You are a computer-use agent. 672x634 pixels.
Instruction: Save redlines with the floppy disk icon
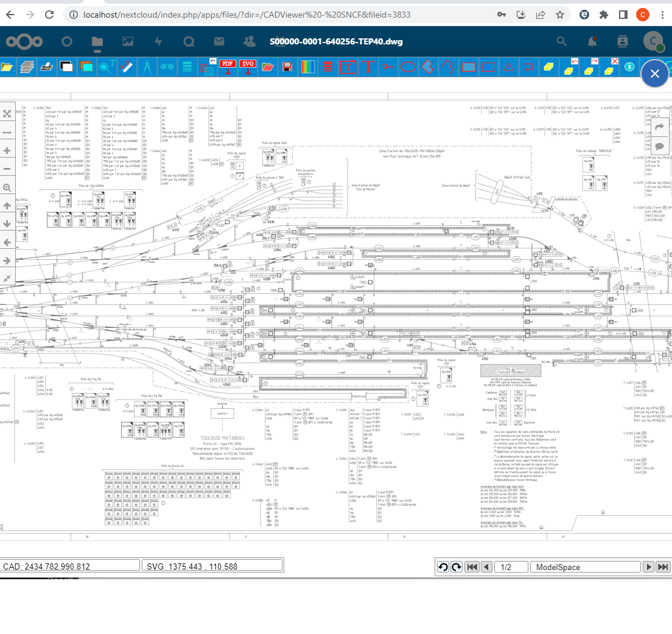[x=287, y=68]
